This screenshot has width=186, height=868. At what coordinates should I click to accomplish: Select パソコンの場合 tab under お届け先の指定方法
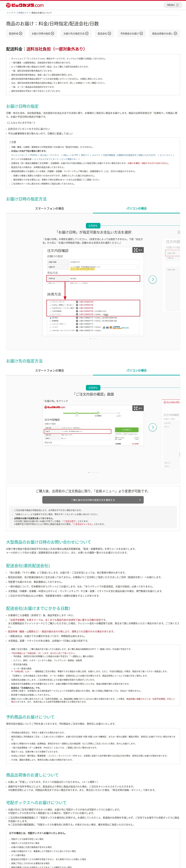pos(136,370)
